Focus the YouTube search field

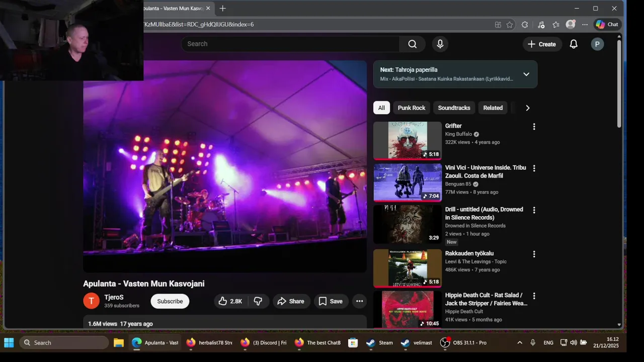[291, 44]
